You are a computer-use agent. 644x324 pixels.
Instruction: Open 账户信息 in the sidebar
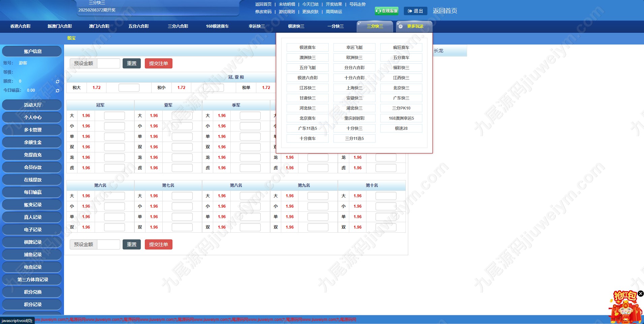(32, 52)
